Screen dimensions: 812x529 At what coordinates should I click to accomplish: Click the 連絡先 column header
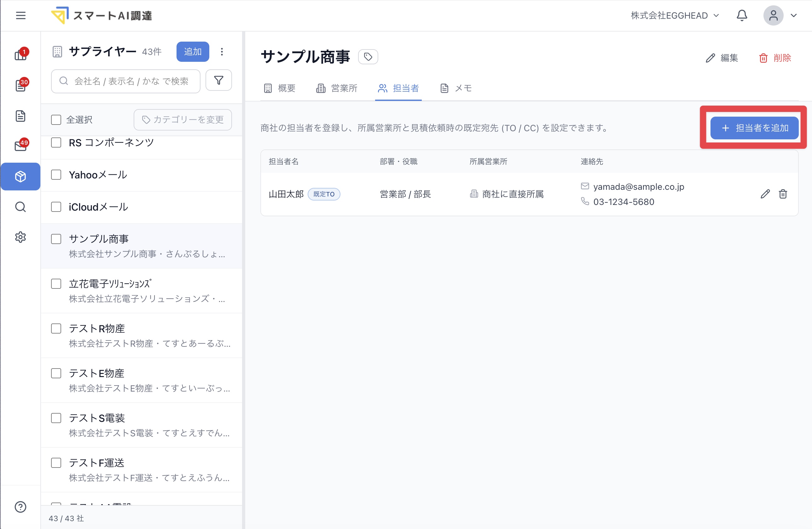[592, 161]
